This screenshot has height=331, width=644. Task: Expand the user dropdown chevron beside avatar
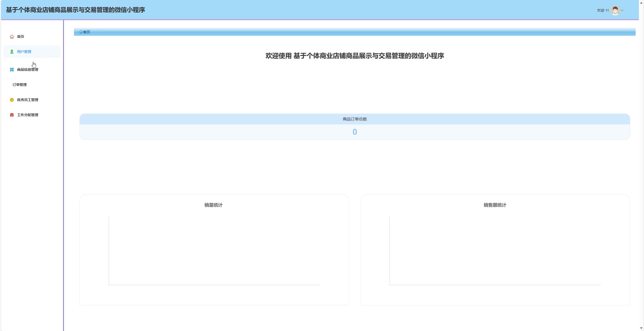(x=622, y=10)
